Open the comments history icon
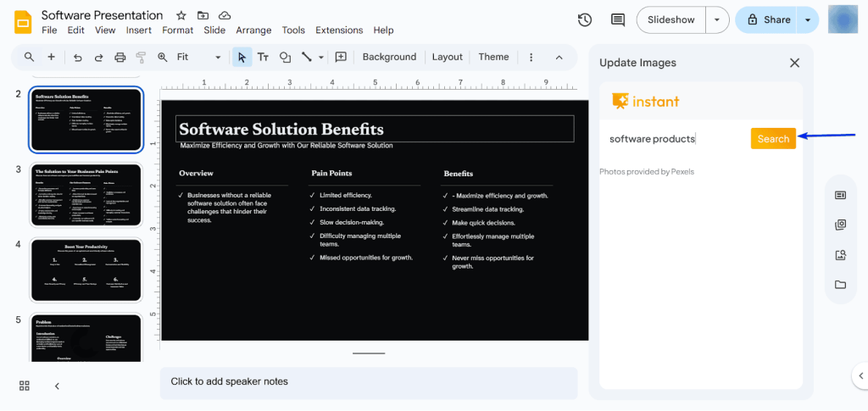Viewport: 868px width, 411px height. (x=618, y=19)
